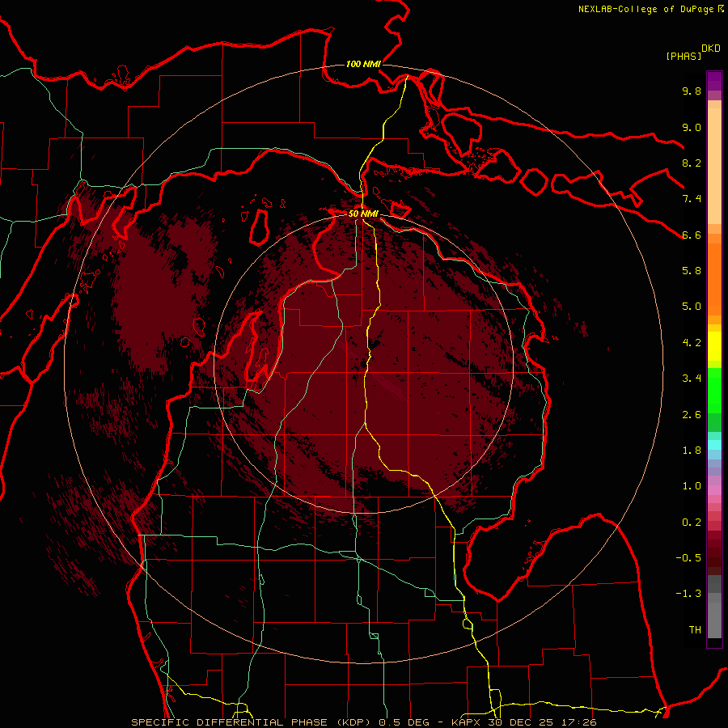Click the 3.4 scale value
The image size is (728, 728).
692,379
